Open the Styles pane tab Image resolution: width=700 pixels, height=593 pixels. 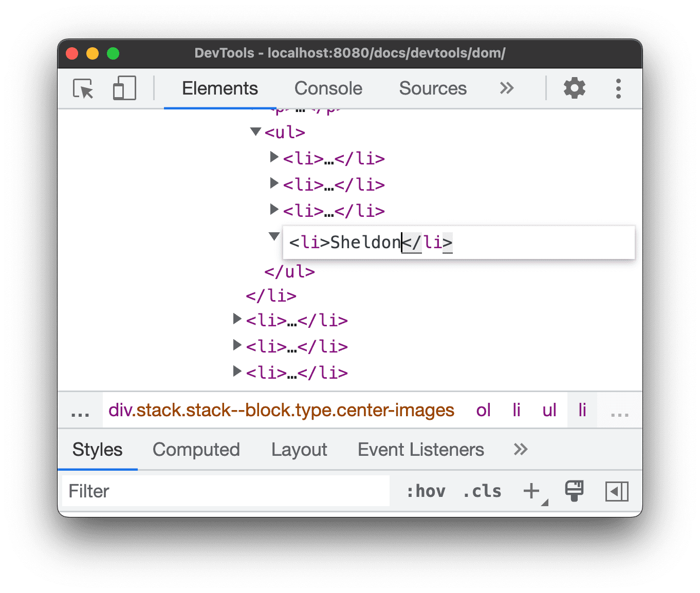(x=97, y=450)
